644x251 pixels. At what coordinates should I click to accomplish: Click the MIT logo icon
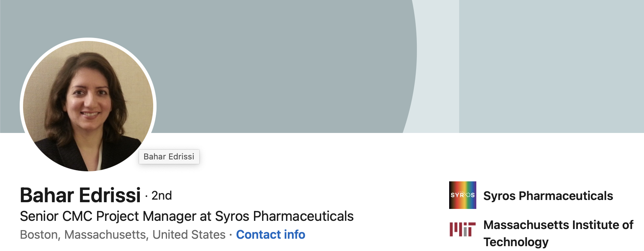(462, 229)
